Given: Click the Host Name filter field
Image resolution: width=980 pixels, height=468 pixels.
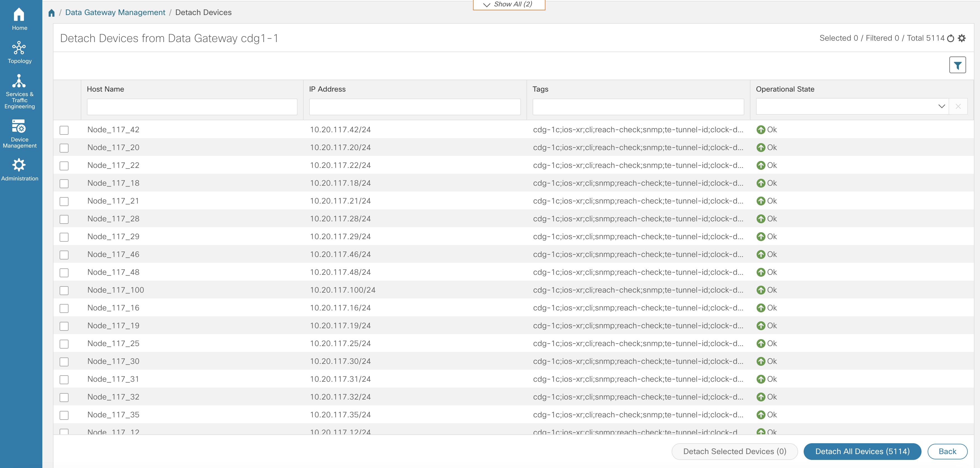Looking at the screenshot, I should [192, 107].
